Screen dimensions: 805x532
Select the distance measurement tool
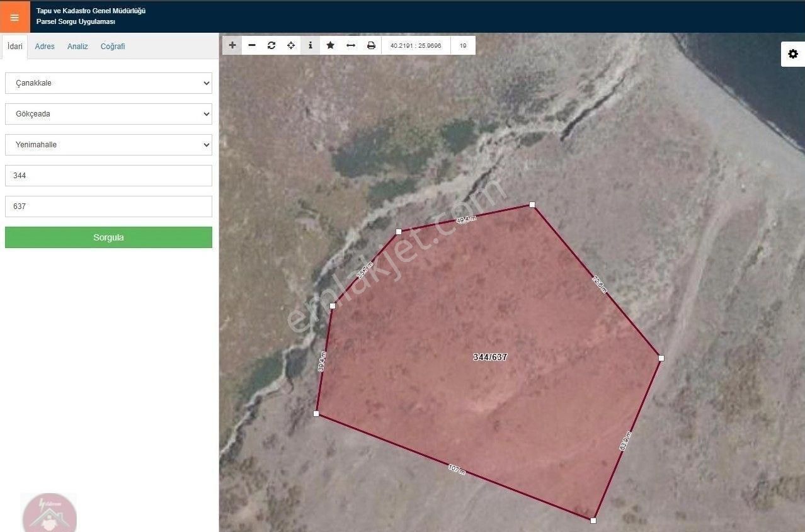(350, 45)
